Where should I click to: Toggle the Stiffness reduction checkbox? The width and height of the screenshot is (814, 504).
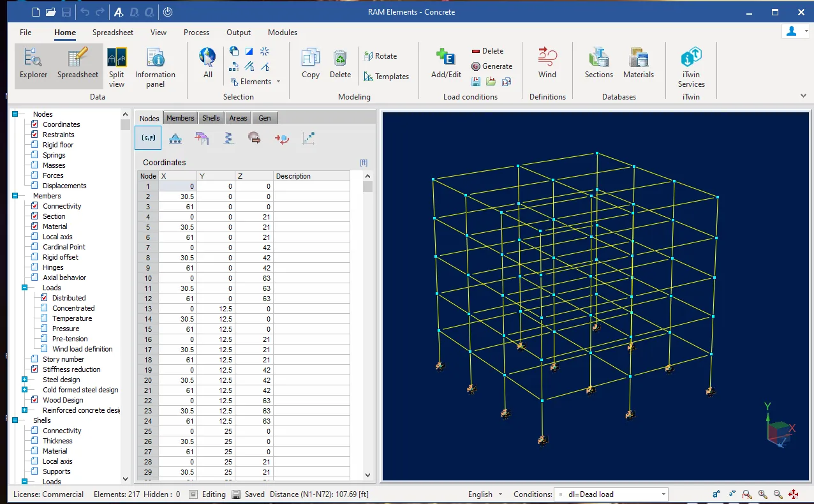pos(35,369)
